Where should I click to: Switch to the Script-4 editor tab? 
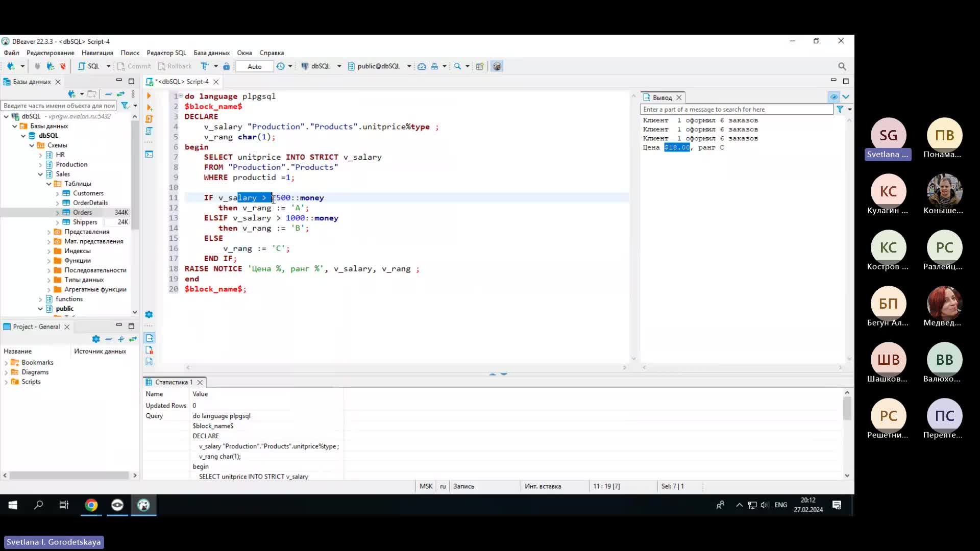[182, 82]
